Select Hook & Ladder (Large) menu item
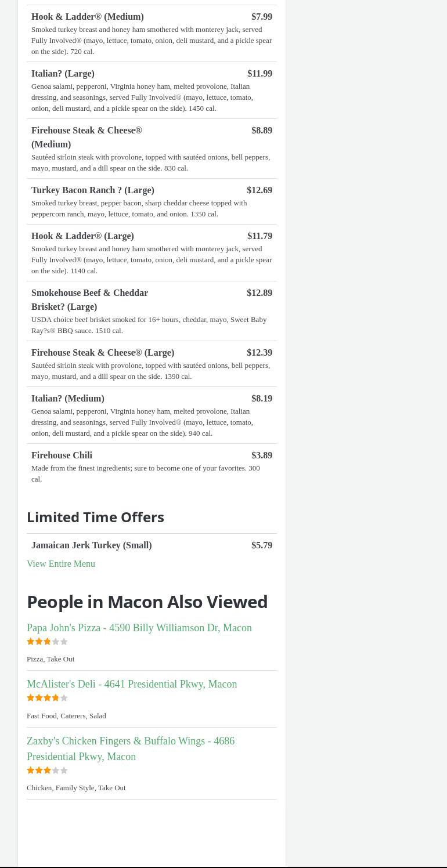The width and height of the screenshot is (447, 868). pos(82,236)
